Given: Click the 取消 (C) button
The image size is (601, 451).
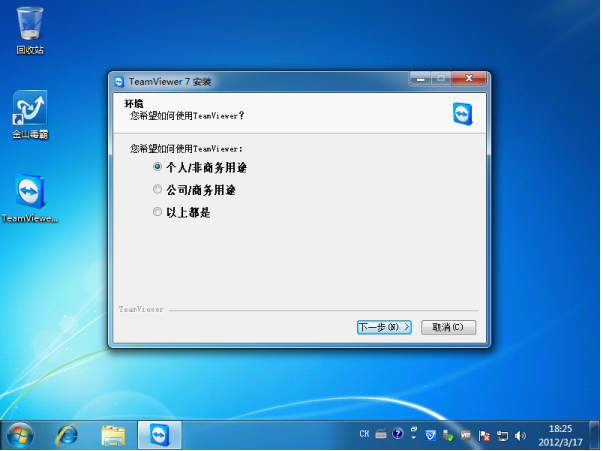Looking at the screenshot, I should point(448,327).
